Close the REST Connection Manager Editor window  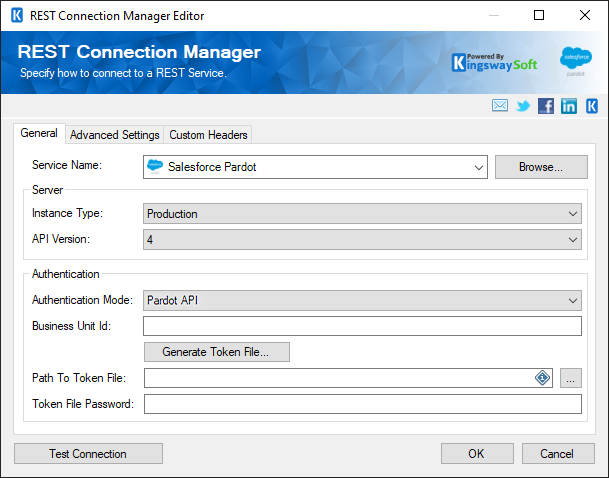(x=585, y=16)
